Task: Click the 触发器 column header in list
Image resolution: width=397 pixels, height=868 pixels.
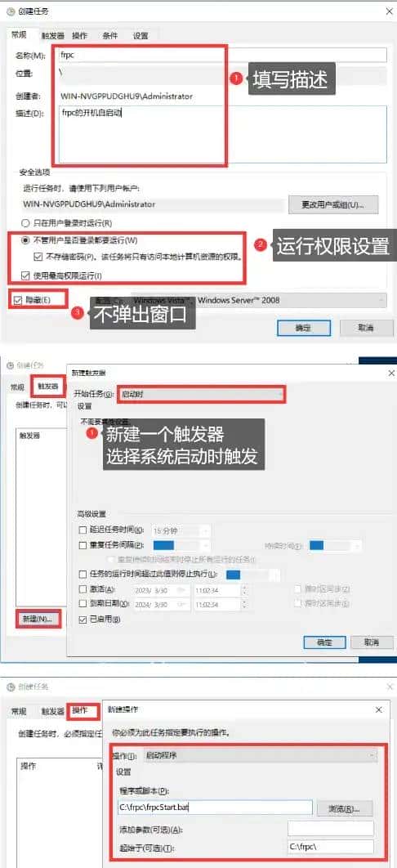Action: [30, 436]
